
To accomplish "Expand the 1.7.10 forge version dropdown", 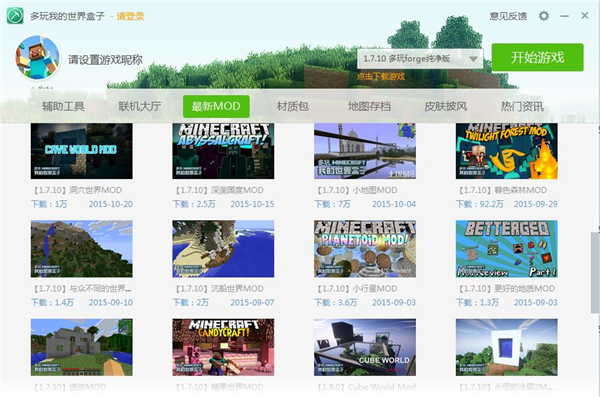I will [x=420, y=59].
